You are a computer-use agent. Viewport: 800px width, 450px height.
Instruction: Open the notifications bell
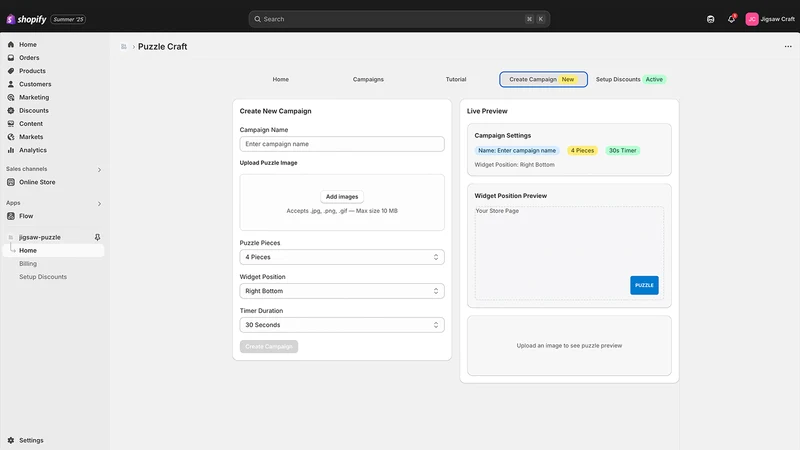click(731, 19)
